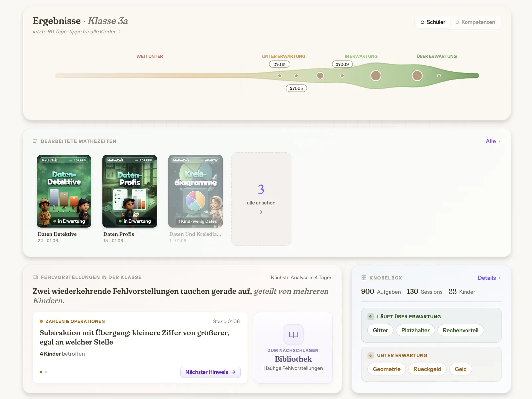The width and height of the screenshot is (532, 399).
Task: Click the large dot in 'Über Erwartung' zone
Action: pos(417,76)
